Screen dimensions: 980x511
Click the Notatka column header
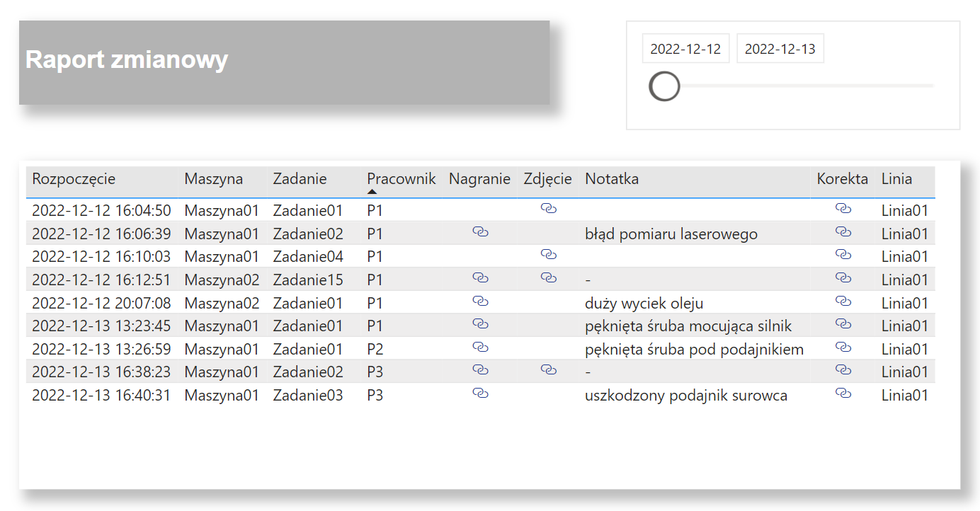coord(612,179)
